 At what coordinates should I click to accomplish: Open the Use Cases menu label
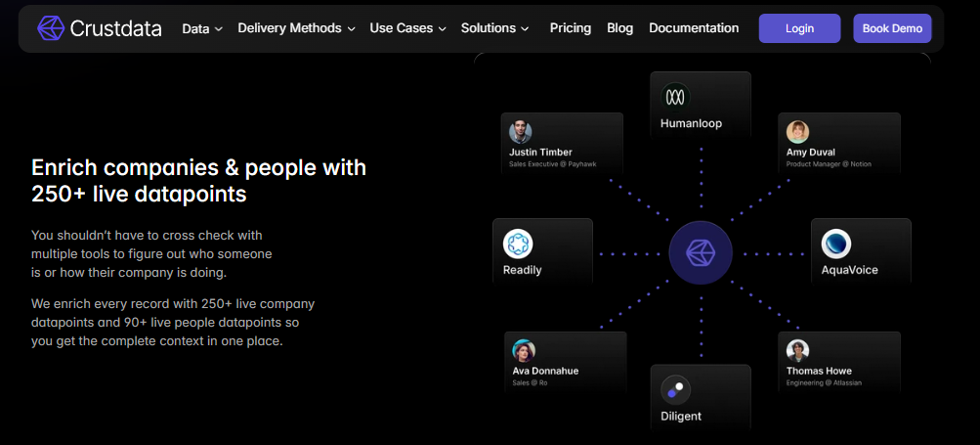402,28
